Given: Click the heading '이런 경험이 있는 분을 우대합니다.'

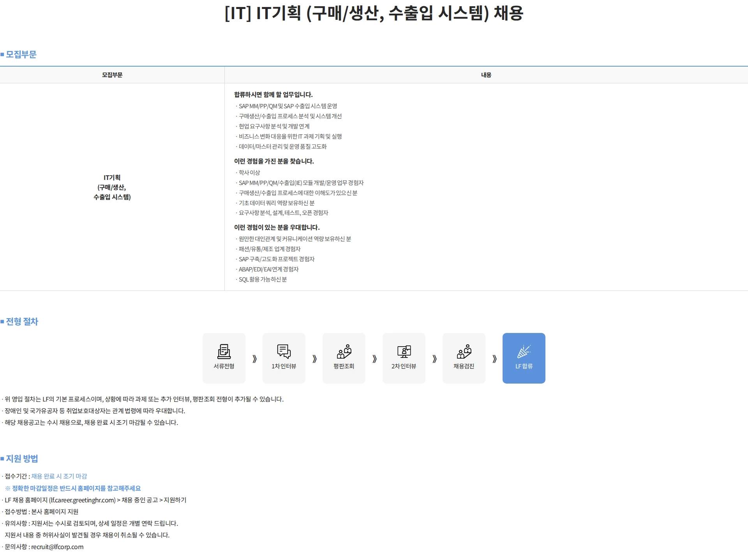Looking at the screenshot, I should tap(277, 227).
